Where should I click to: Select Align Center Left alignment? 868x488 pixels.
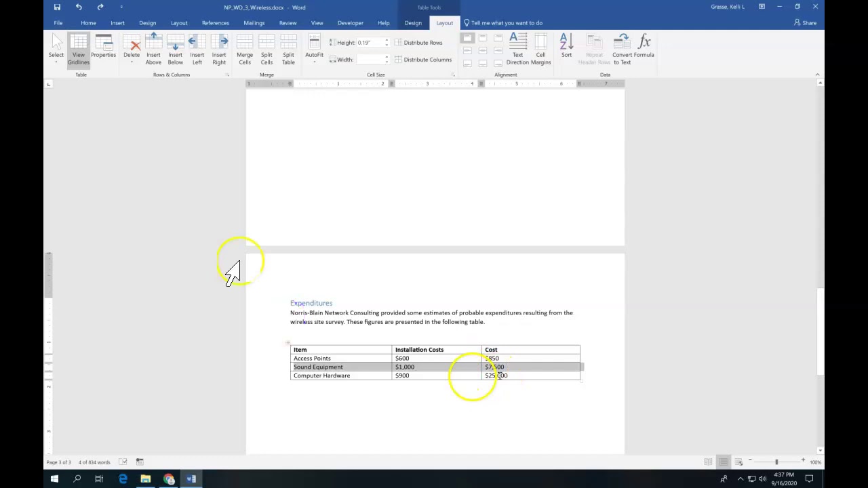click(x=467, y=51)
